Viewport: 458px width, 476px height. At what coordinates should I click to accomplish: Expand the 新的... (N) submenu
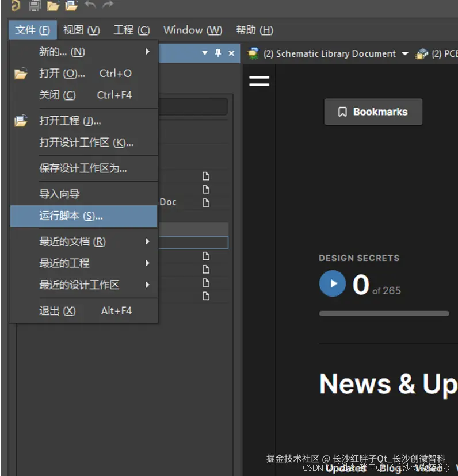(x=83, y=52)
